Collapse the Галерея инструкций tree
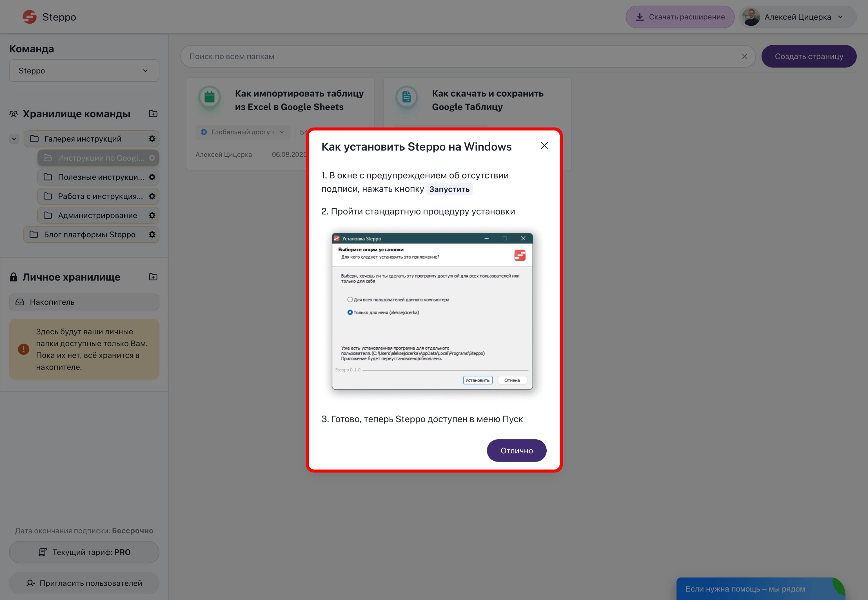Screen dimensions: 868x600 14,139
